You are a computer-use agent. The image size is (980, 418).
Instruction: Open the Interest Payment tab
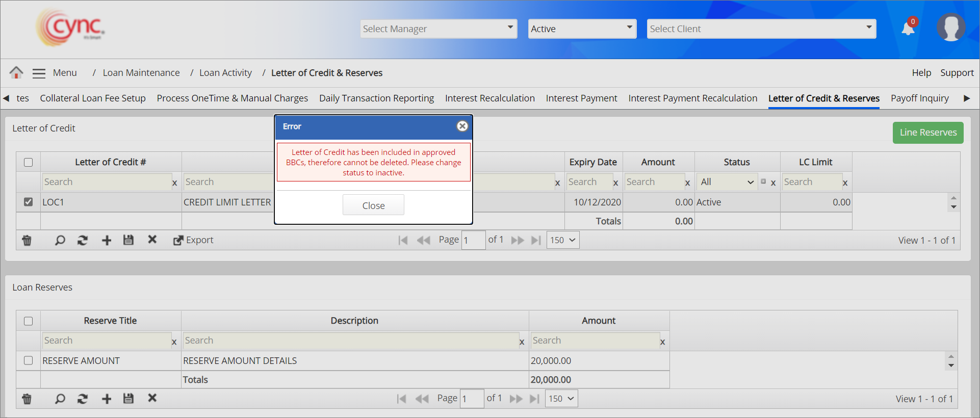[581, 98]
